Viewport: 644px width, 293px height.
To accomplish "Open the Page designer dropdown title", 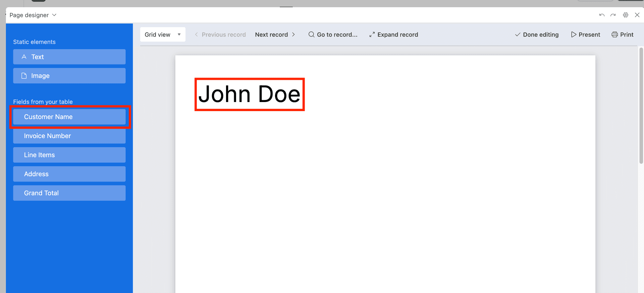I will pyautogui.click(x=33, y=15).
